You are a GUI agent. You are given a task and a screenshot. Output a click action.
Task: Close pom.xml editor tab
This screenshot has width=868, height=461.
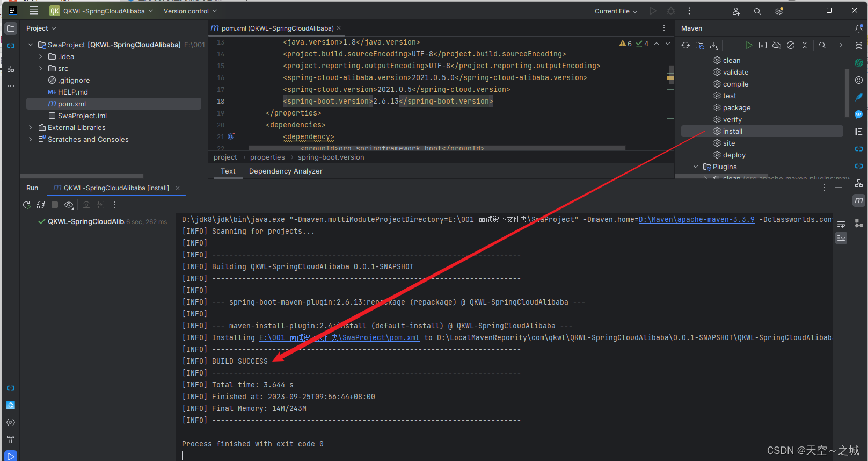pyautogui.click(x=339, y=28)
